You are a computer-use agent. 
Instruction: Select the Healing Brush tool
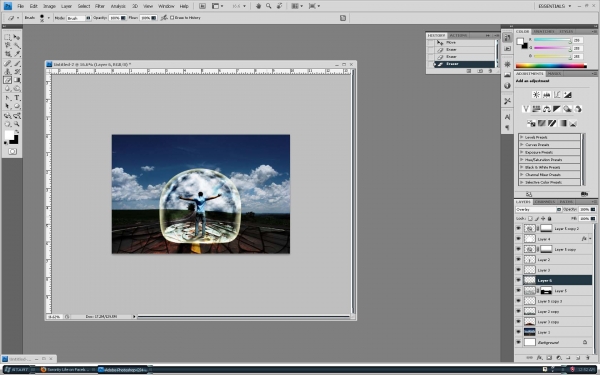[x=7, y=64]
